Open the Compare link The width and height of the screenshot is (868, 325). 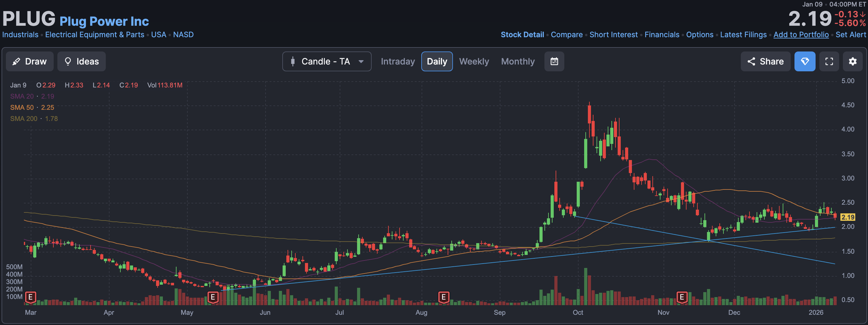click(x=567, y=35)
